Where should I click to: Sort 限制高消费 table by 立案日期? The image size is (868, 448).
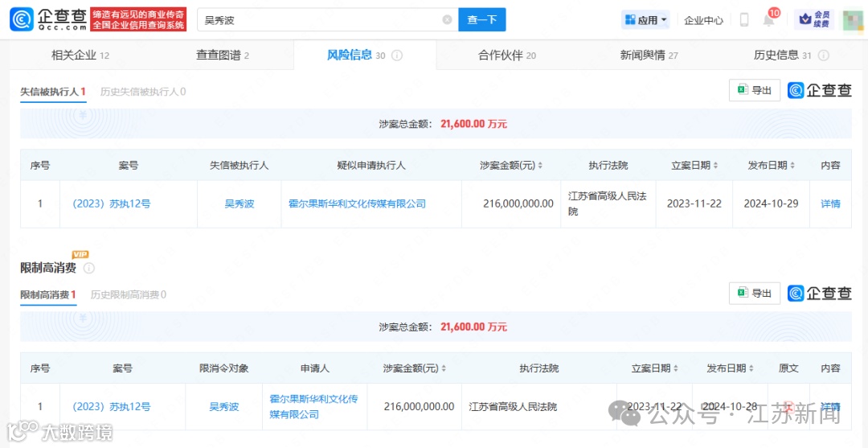coord(676,369)
